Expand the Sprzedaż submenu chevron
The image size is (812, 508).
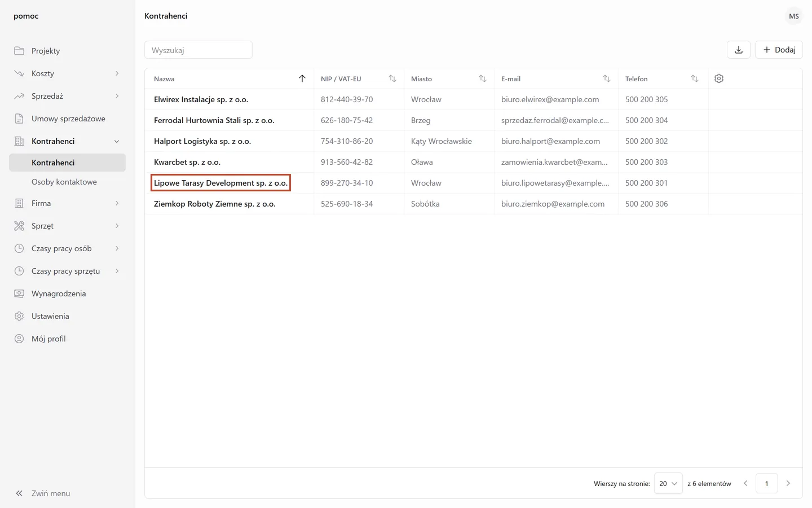coord(117,96)
